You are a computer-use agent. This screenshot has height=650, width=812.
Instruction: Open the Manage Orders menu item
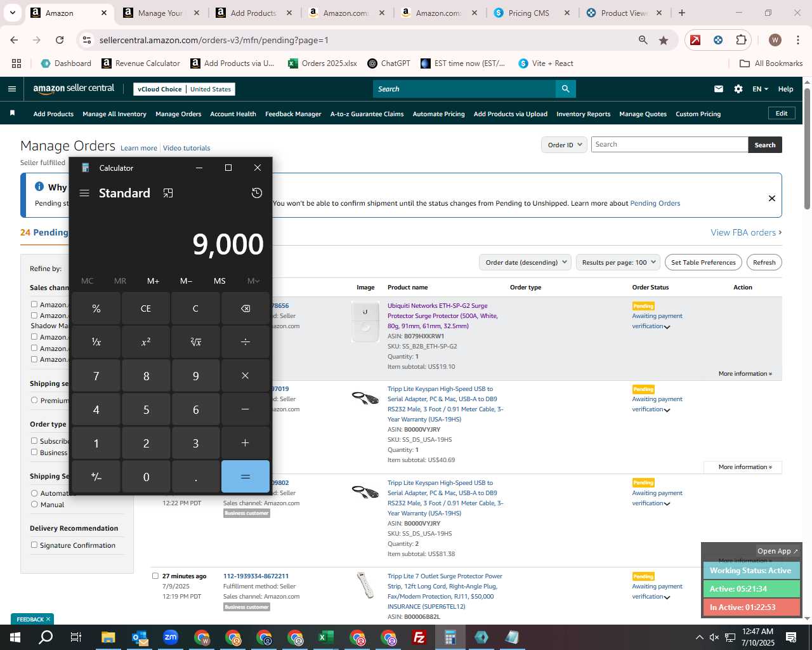coord(178,114)
